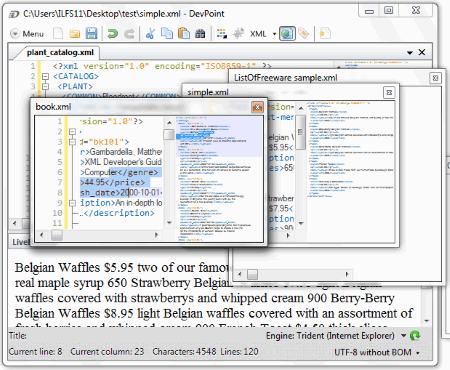The height and width of the screenshot is (370, 450).
Task: Select the XML language label
Action: tap(258, 34)
